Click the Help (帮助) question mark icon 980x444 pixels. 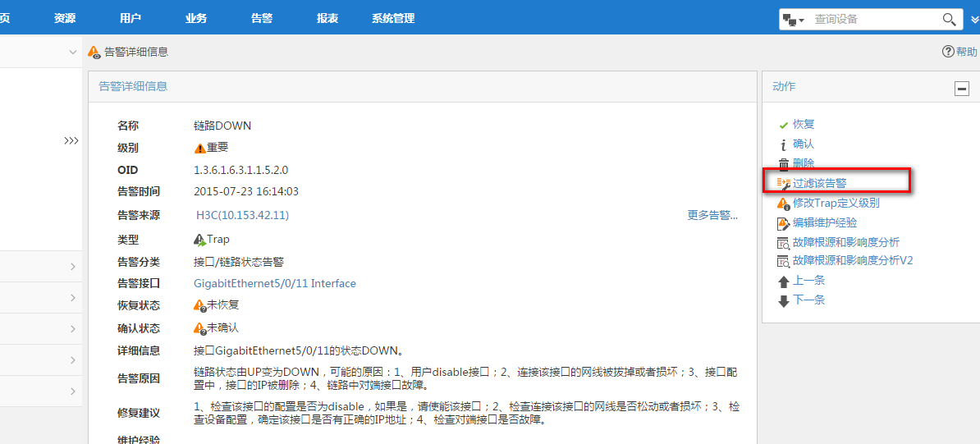pos(948,52)
